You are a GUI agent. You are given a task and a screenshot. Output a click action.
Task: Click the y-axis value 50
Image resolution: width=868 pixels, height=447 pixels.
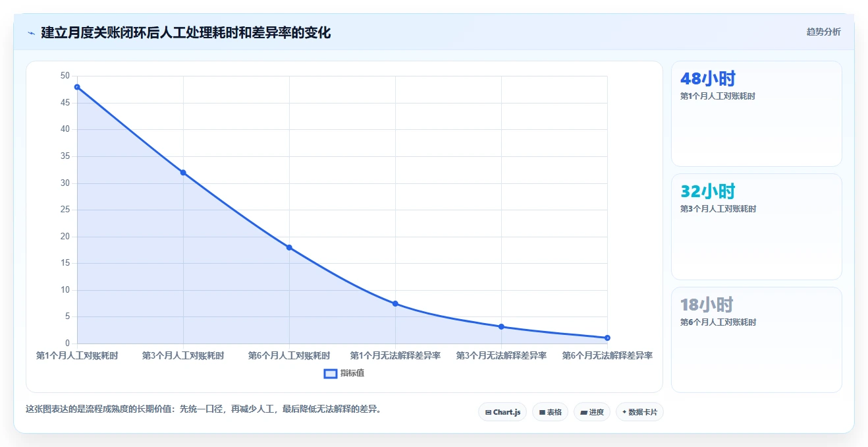click(x=65, y=76)
